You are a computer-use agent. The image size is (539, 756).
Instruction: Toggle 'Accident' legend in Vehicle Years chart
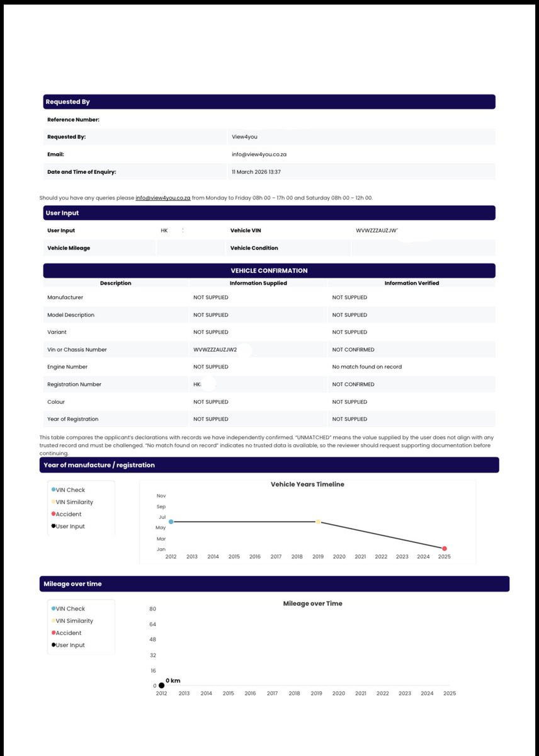66,514
